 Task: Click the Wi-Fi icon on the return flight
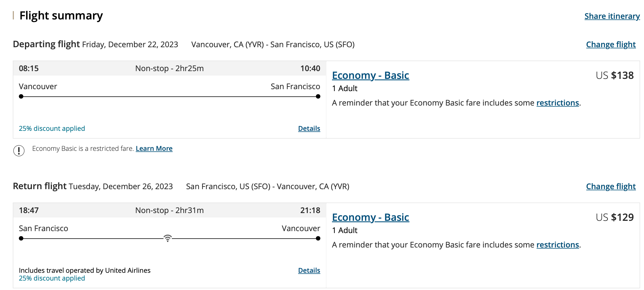pyautogui.click(x=168, y=238)
